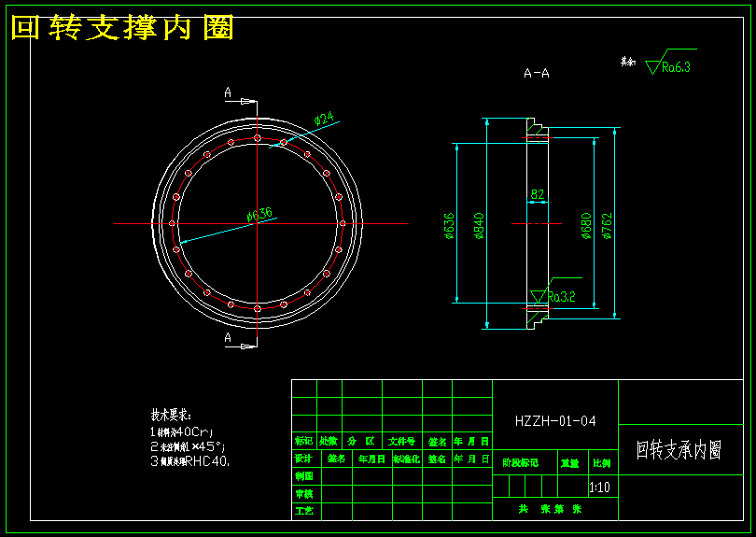
Task: Select the 'φ762' dimension text
Action: click(607, 226)
